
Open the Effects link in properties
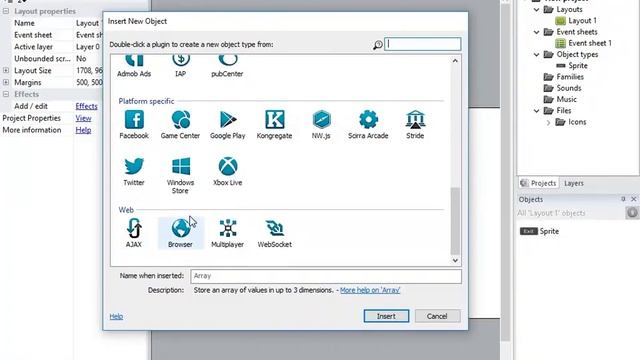(87, 106)
